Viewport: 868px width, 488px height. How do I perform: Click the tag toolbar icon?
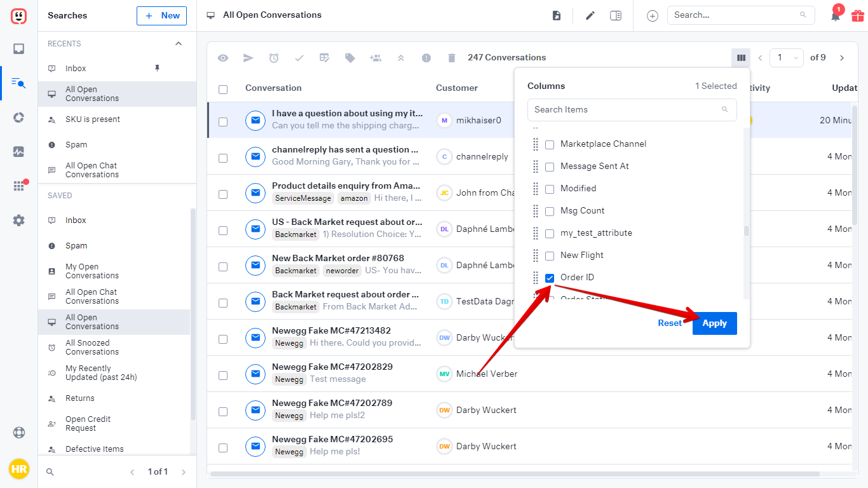pyautogui.click(x=350, y=58)
